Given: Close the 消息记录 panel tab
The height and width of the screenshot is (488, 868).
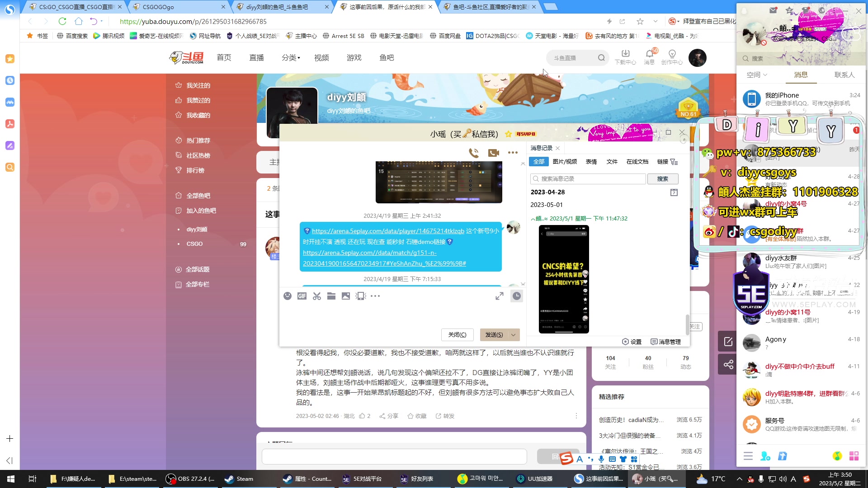Looking at the screenshot, I should [558, 148].
